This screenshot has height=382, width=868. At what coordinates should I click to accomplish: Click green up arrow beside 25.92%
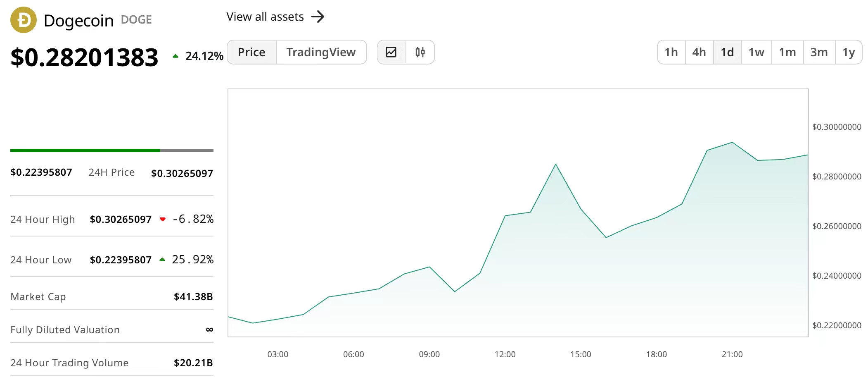[162, 260]
